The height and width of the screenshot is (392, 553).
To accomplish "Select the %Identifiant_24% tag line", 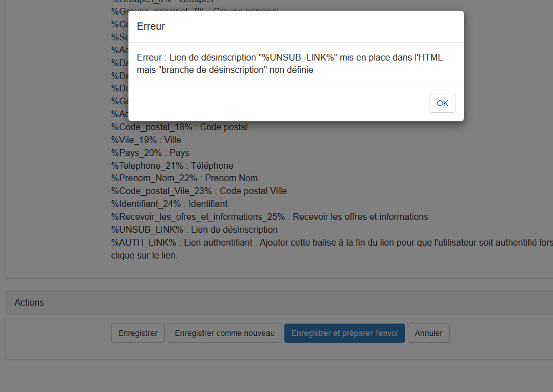I will pos(169,204).
